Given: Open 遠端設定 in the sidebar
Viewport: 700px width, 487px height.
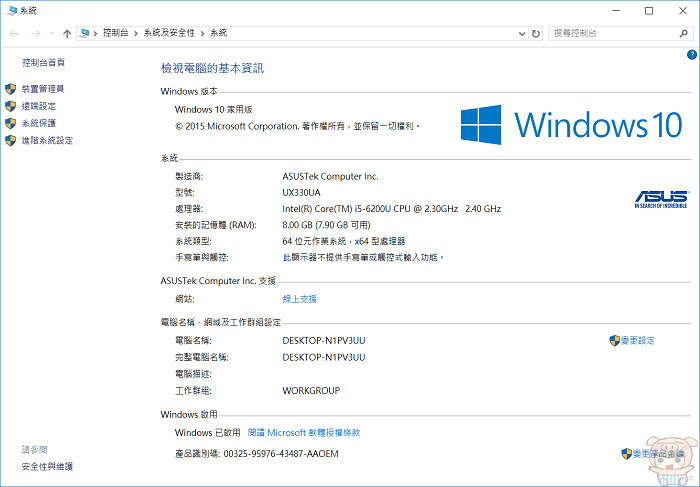Looking at the screenshot, I should coord(39,106).
